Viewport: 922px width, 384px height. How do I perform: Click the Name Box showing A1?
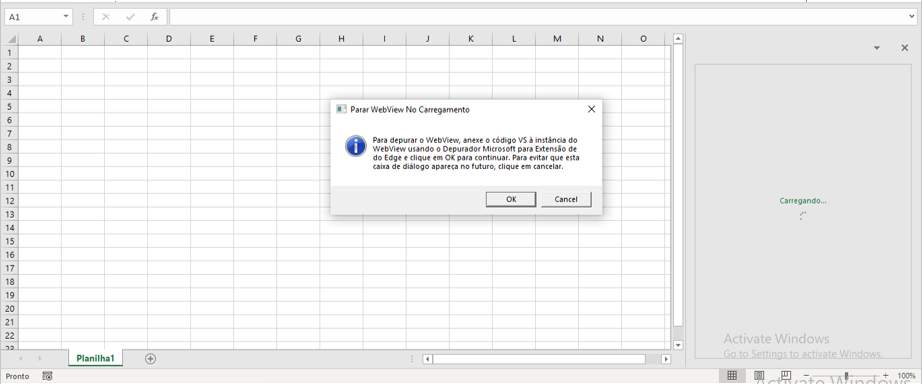click(x=34, y=17)
